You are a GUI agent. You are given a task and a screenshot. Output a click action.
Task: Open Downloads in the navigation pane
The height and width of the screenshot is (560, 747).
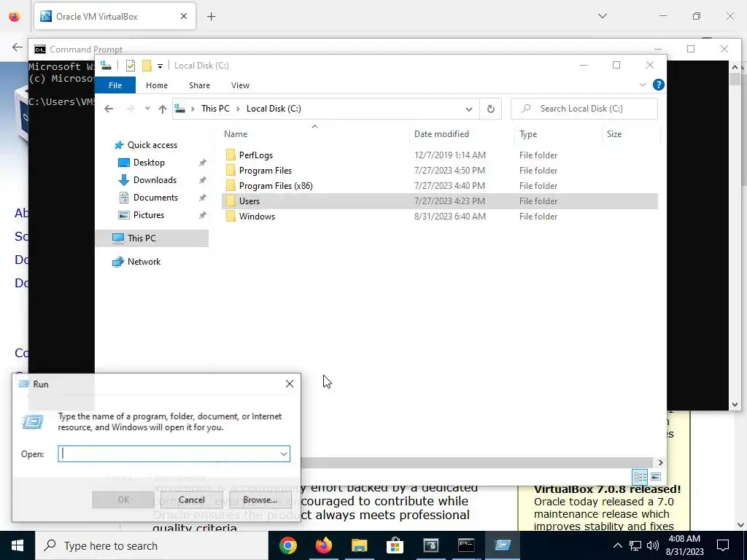click(155, 180)
